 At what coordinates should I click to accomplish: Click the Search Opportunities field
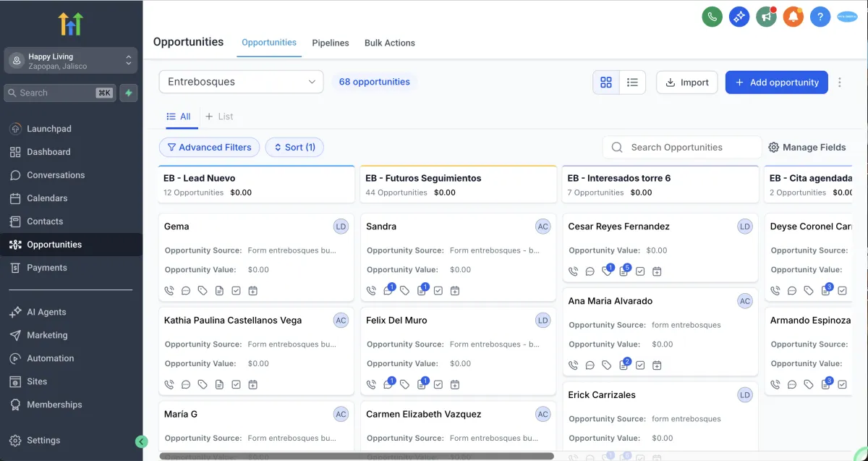tap(682, 147)
